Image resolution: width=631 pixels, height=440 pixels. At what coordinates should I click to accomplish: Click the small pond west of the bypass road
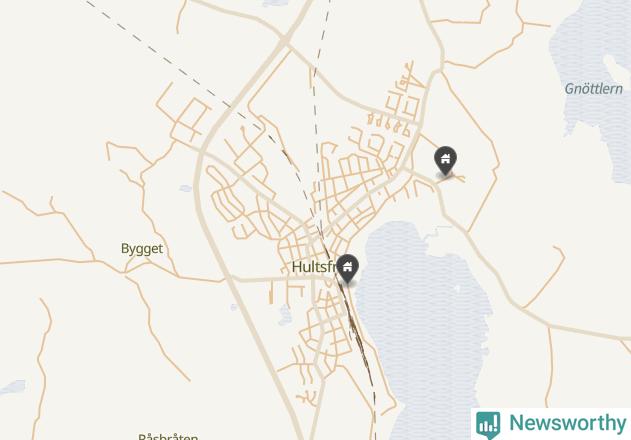(x=186, y=188)
